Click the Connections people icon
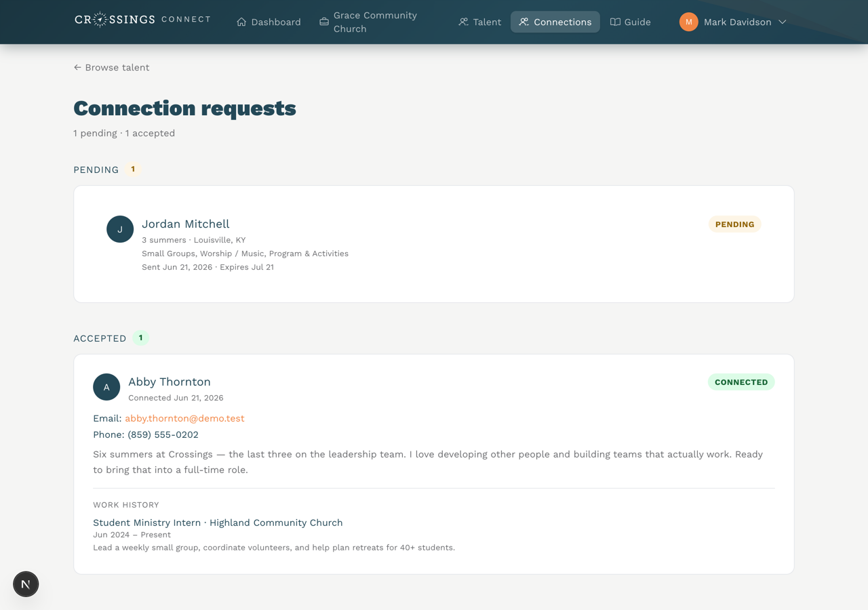This screenshot has width=868, height=610. click(524, 22)
